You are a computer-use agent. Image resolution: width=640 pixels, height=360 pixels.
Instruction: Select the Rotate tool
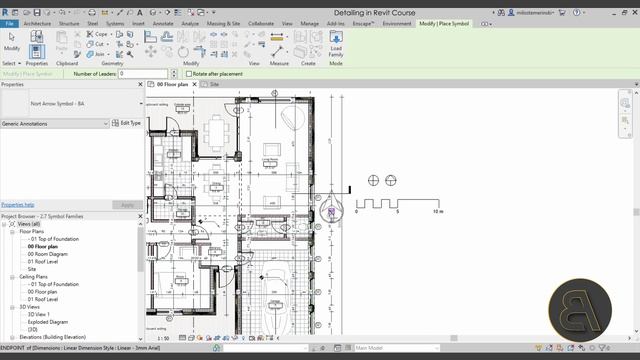183,52
